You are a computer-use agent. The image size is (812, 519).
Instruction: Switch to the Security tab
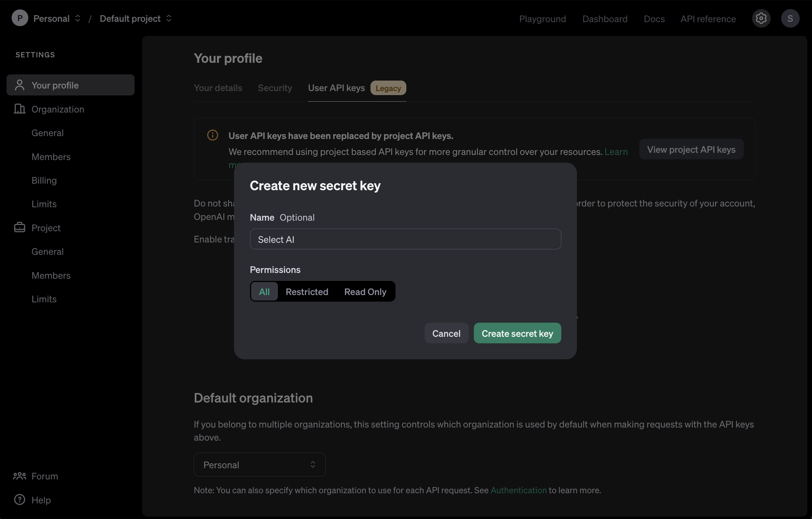tap(275, 88)
